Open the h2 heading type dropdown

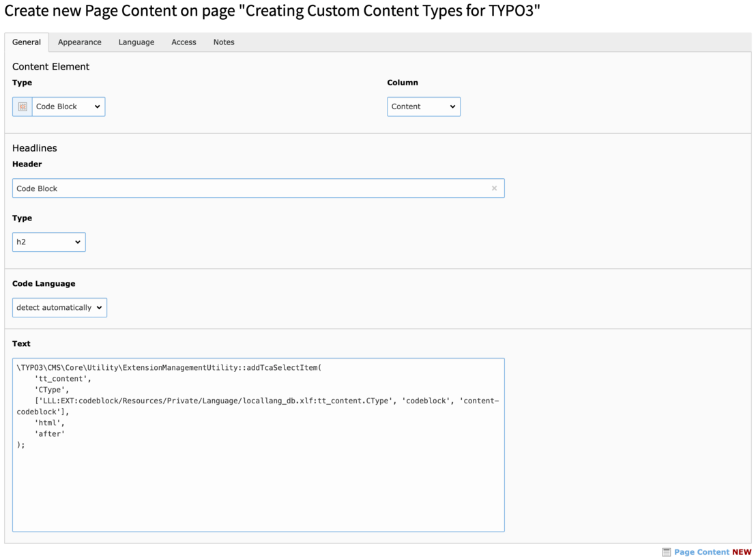point(48,242)
